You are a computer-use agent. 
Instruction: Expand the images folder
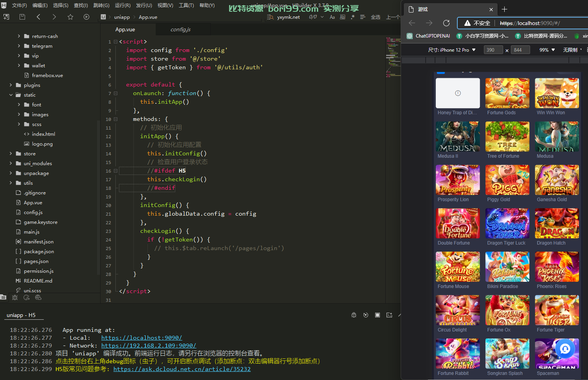pyautogui.click(x=19, y=114)
